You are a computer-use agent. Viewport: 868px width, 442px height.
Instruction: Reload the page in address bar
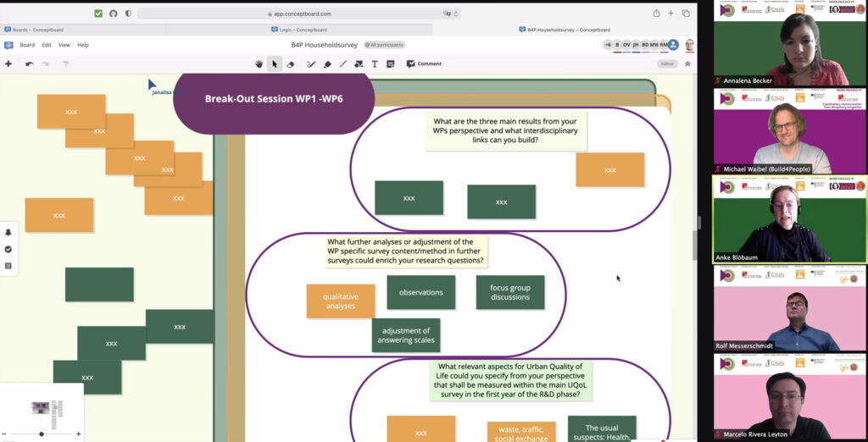pos(456,14)
